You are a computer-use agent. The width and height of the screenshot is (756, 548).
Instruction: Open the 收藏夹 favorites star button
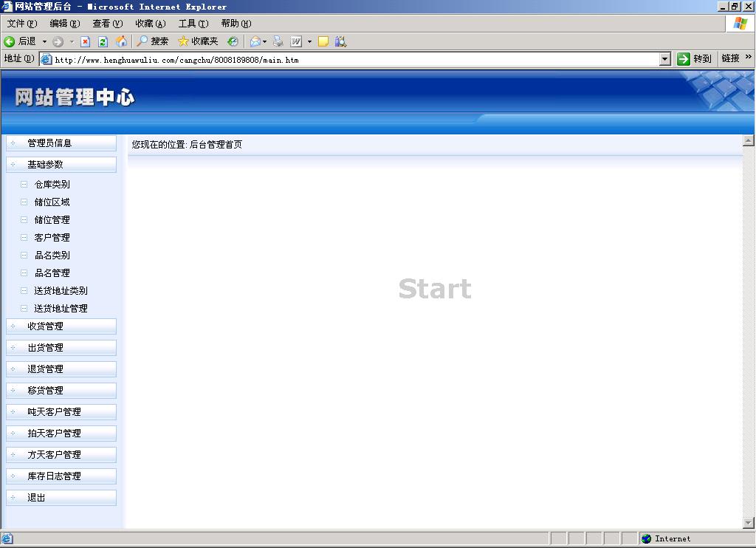198,41
